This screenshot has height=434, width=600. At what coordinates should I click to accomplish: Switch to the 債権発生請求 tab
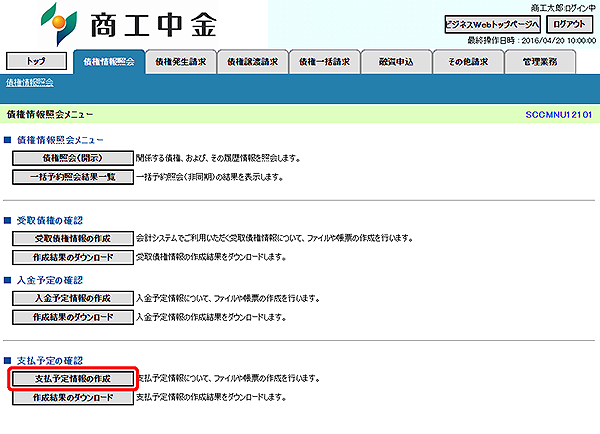click(181, 62)
